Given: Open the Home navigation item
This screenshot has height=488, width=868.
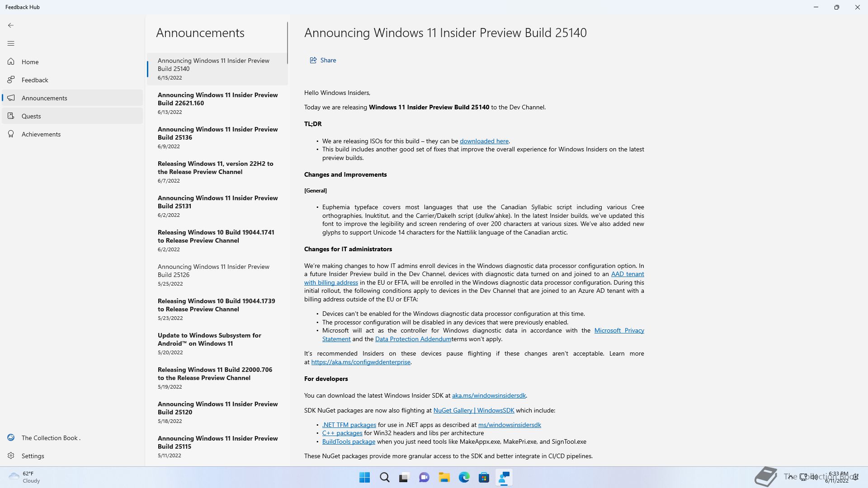Looking at the screenshot, I should pos(72,61).
